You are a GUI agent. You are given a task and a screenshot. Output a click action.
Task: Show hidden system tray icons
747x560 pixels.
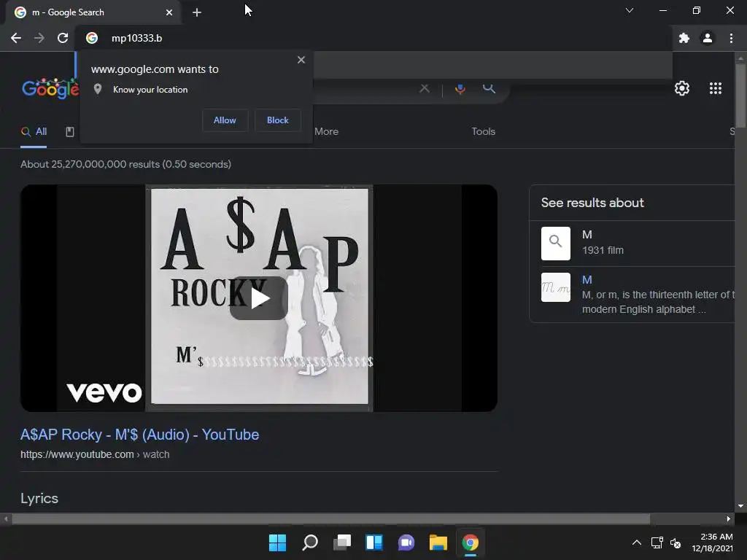click(636, 542)
